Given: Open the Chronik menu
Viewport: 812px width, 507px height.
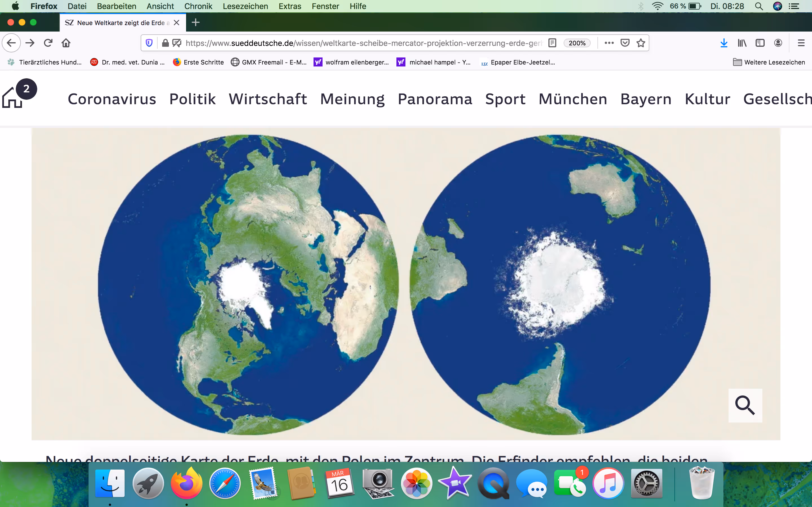Looking at the screenshot, I should click(198, 6).
